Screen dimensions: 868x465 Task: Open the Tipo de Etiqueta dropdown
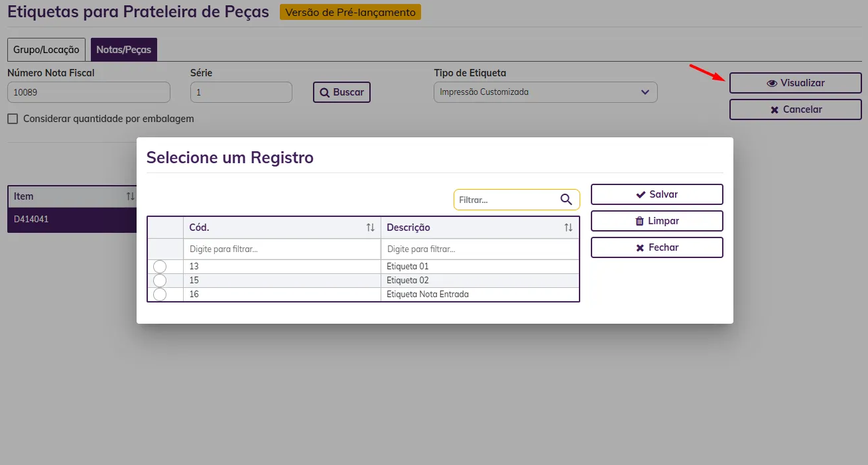click(545, 92)
